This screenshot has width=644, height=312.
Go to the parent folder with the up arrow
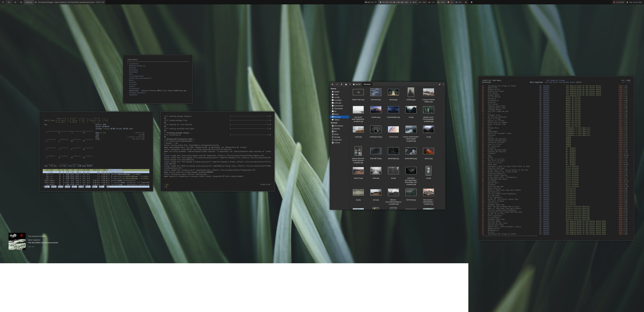342,84
